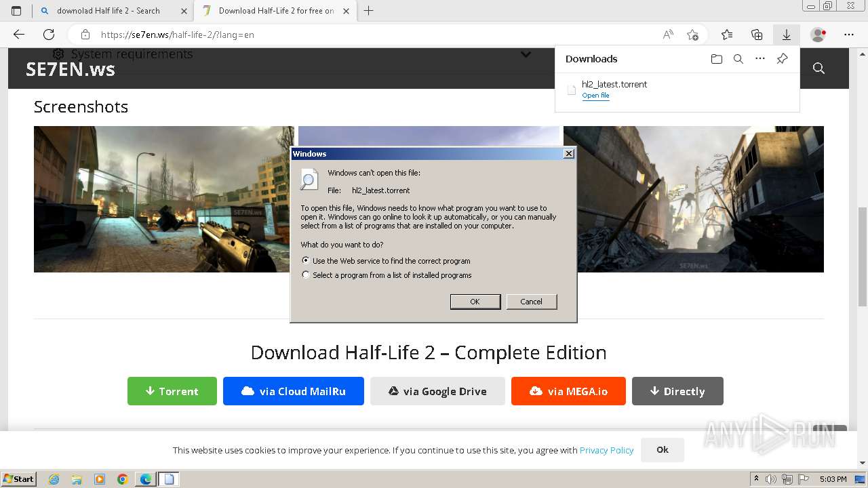The image size is (868, 488).
Task: Download via green Torrent button
Action: pos(172,391)
